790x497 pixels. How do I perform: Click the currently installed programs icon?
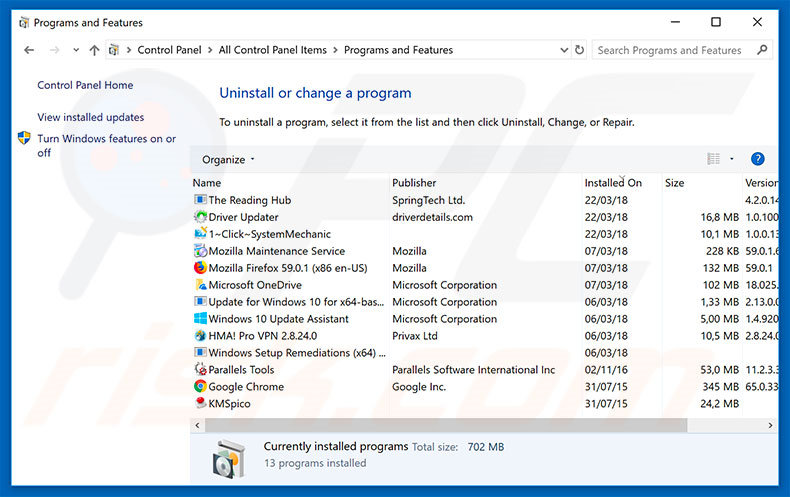229,459
